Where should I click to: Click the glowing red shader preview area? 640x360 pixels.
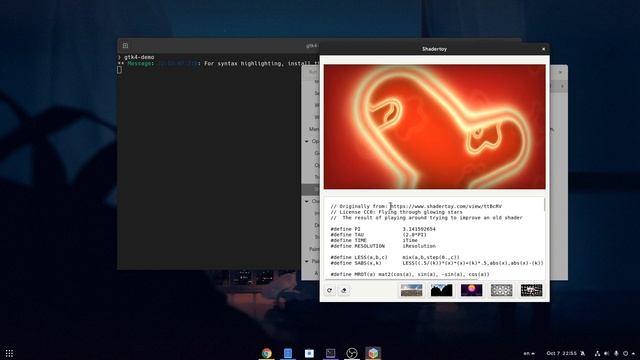point(434,127)
